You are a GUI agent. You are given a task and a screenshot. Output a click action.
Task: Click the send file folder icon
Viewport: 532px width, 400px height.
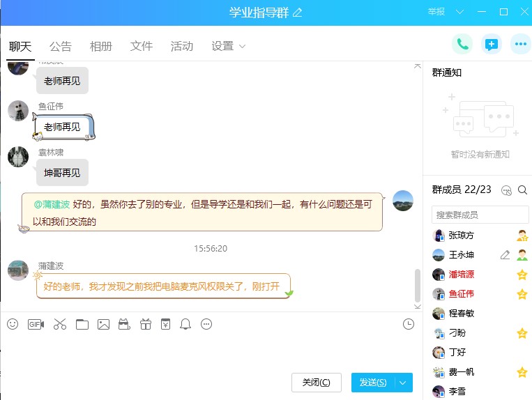pyautogui.click(x=82, y=324)
